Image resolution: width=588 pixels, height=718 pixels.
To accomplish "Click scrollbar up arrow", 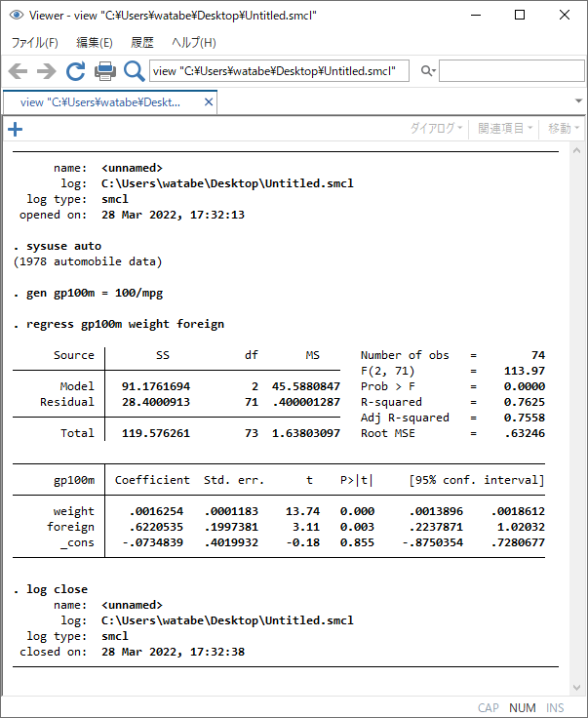I will 576,150.
